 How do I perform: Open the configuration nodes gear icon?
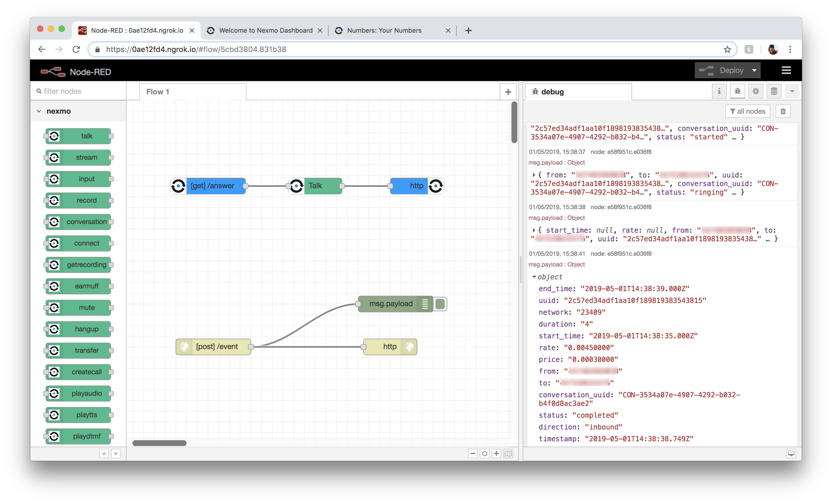[x=756, y=91]
